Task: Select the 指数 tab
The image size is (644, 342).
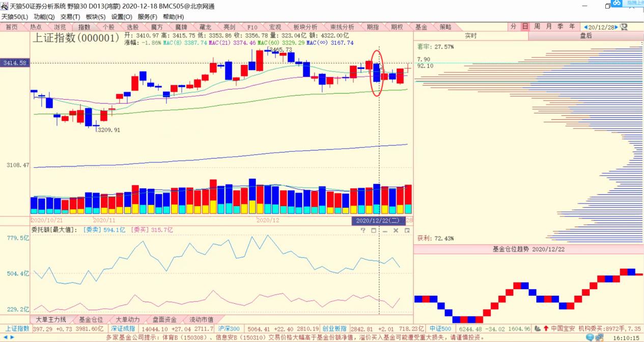Action: pyautogui.click(x=84, y=27)
